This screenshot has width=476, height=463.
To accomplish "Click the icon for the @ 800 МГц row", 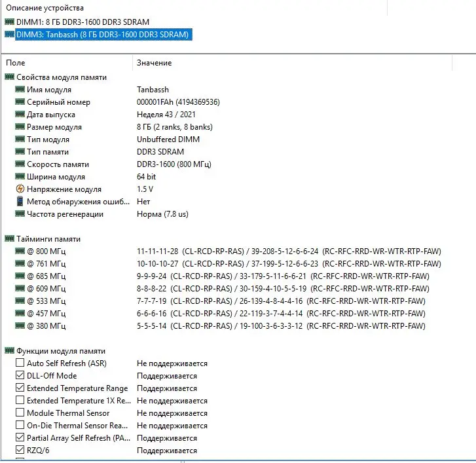I will [x=20, y=251].
